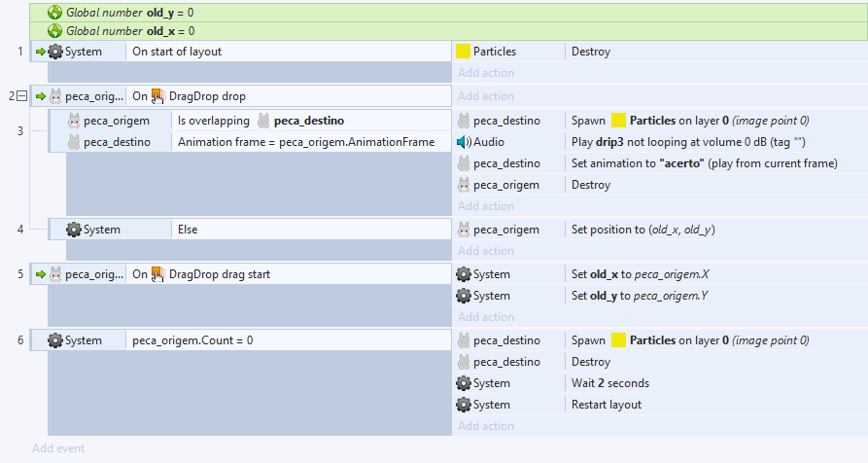The width and height of the screenshot is (868, 463).
Task: Select the Is overlapping peca_destino condition
Action: pyautogui.click(x=260, y=121)
